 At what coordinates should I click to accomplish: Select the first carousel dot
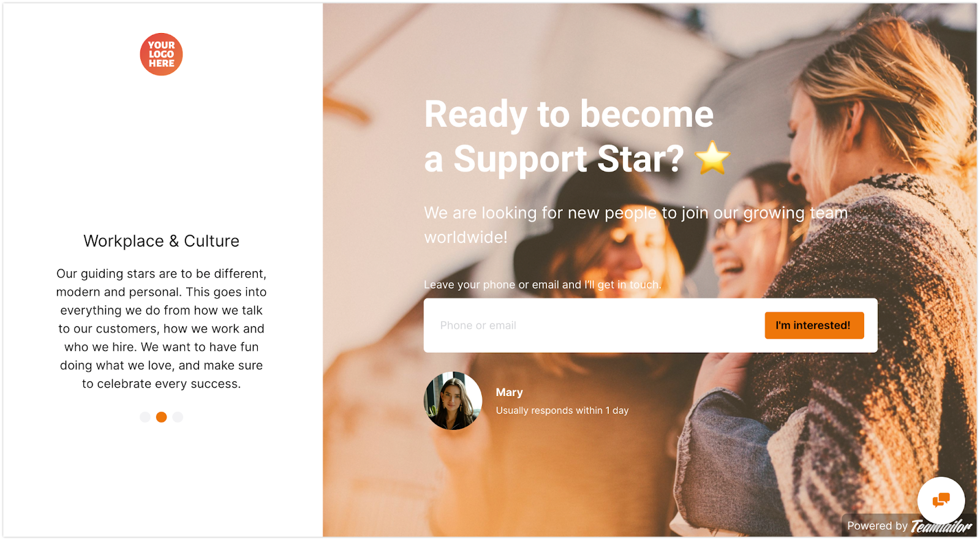(x=145, y=417)
